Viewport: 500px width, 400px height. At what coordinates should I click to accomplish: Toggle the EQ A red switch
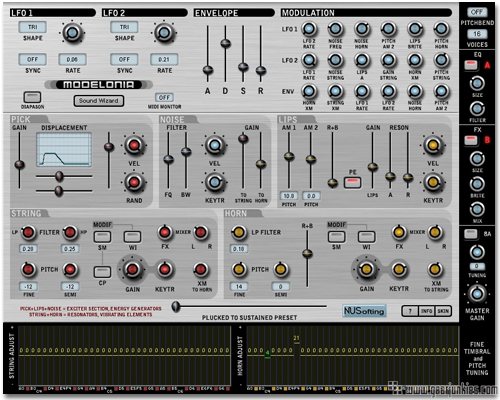tap(471, 65)
